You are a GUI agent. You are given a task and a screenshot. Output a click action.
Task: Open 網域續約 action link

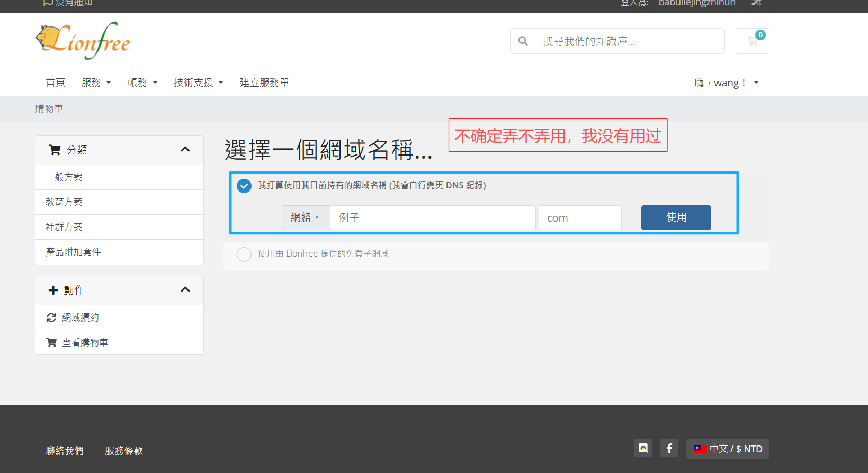[x=119, y=317]
